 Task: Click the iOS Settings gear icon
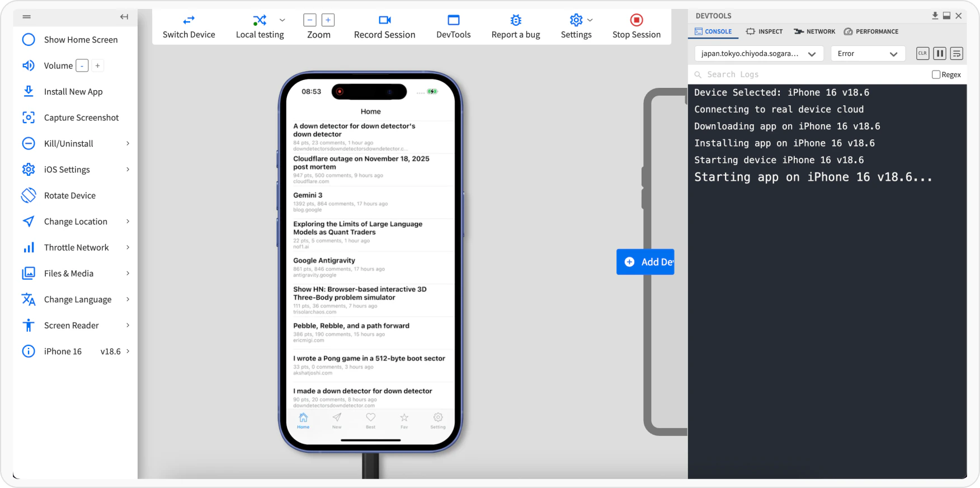29,170
